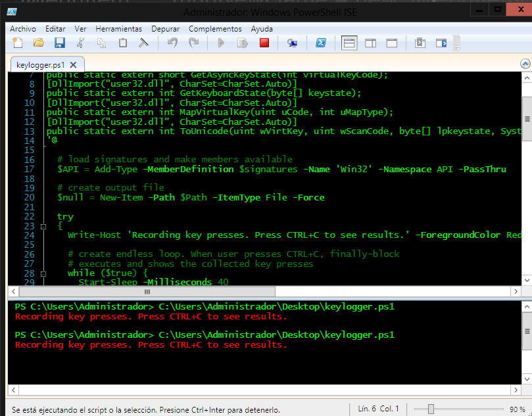Image resolution: width=532 pixels, height=416 pixels.
Task: Show the Commands add-on window icon
Action: 420,43
